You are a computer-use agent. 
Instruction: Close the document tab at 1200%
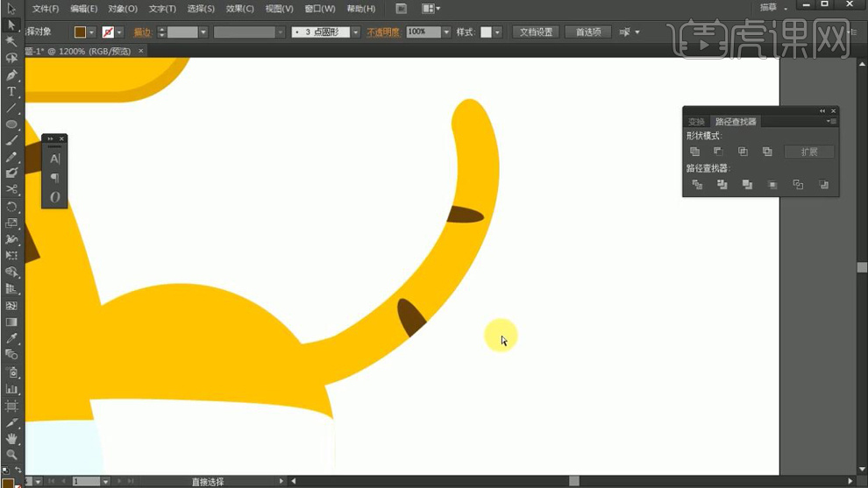click(140, 51)
